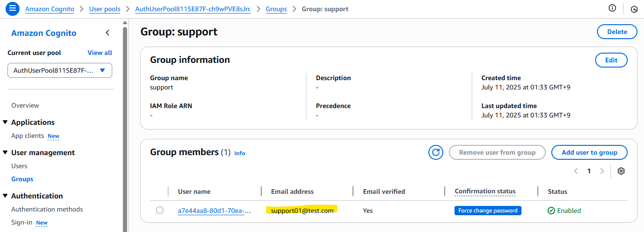Click the info circle icon in top bar
The image size is (644, 232).
tap(612, 8)
